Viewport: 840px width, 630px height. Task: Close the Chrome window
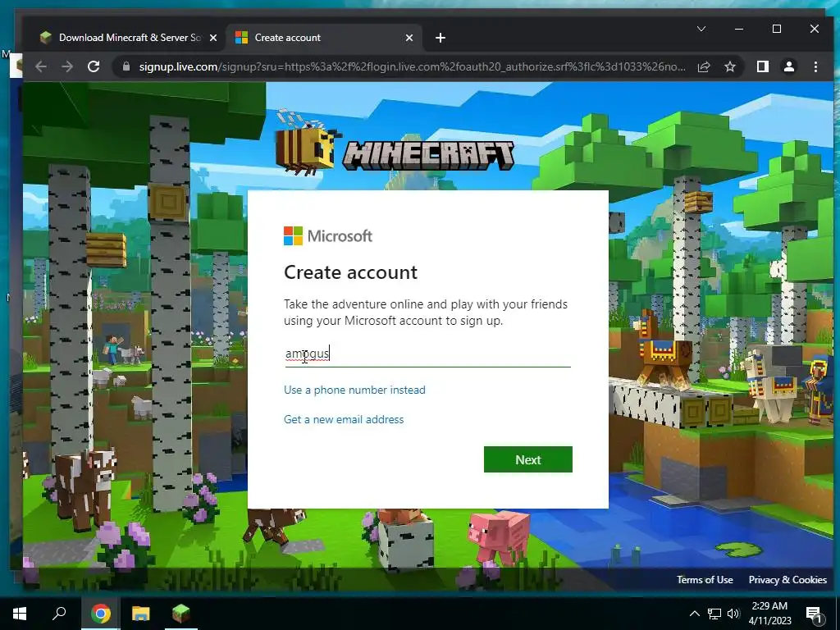click(x=815, y=29)
